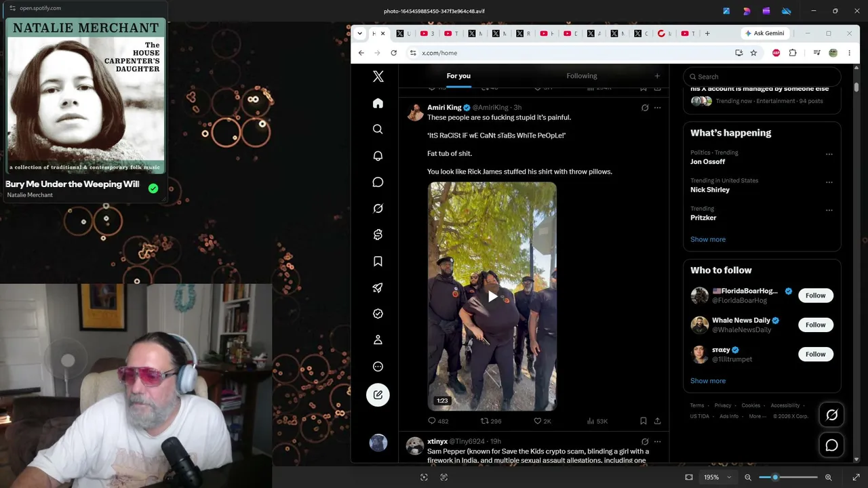Open the More circle in X sidebar
The image size is (868, 488).
pos(378,367)
